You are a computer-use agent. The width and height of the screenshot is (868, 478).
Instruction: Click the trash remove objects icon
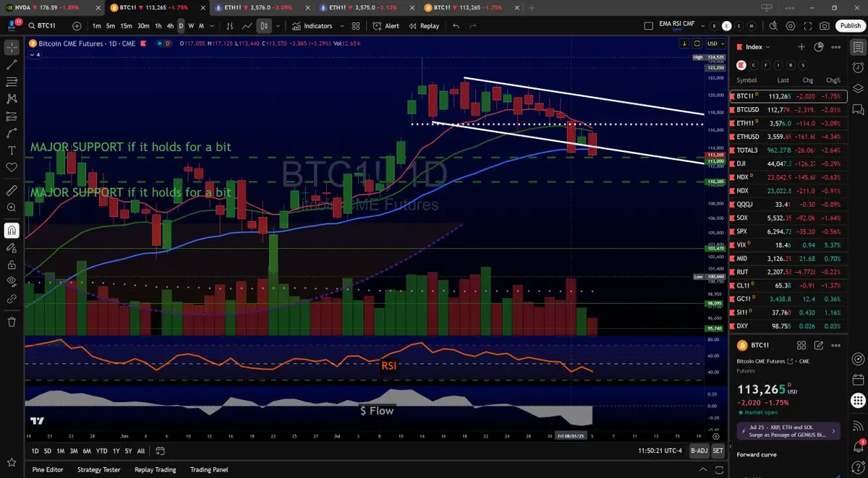point(12,322)
